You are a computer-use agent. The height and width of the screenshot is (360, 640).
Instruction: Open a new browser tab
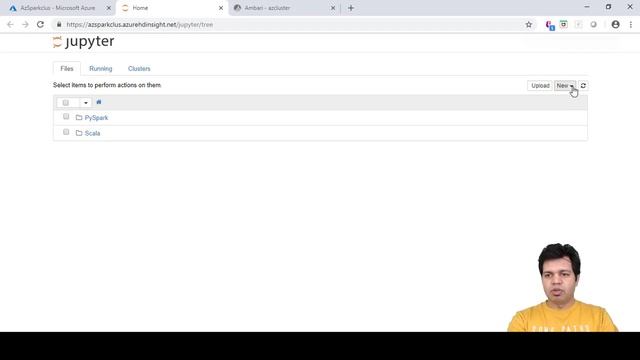point(351,8)
